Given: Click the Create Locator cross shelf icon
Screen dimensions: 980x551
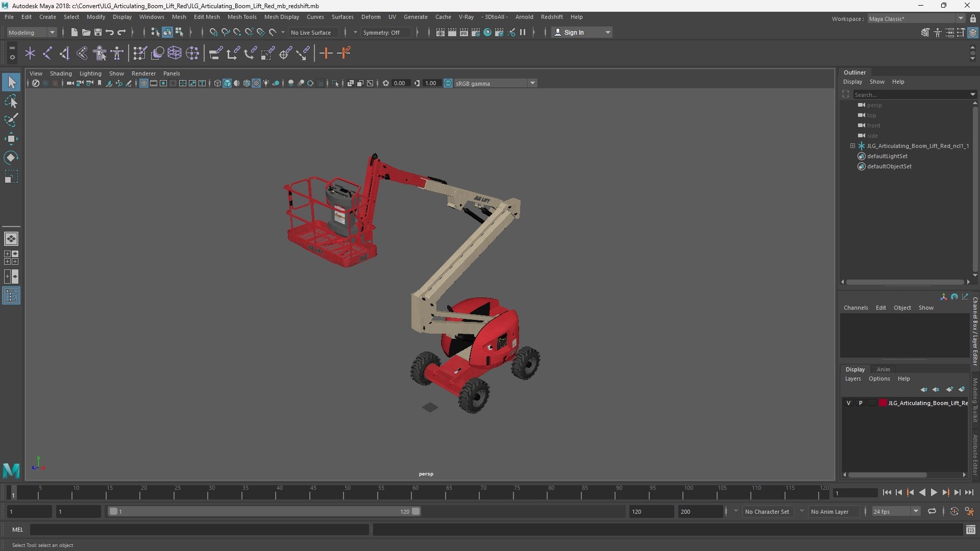Looking at the screenshot, I should pyautogui.click(x=30, y=53).
